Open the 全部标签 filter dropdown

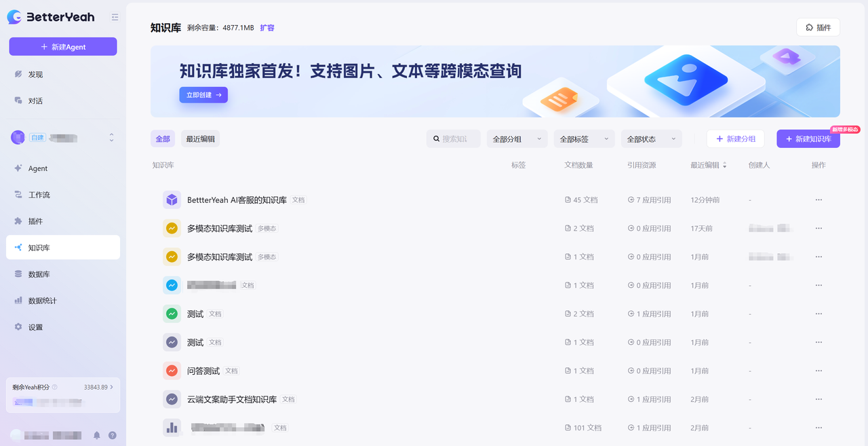pos(584,139)
